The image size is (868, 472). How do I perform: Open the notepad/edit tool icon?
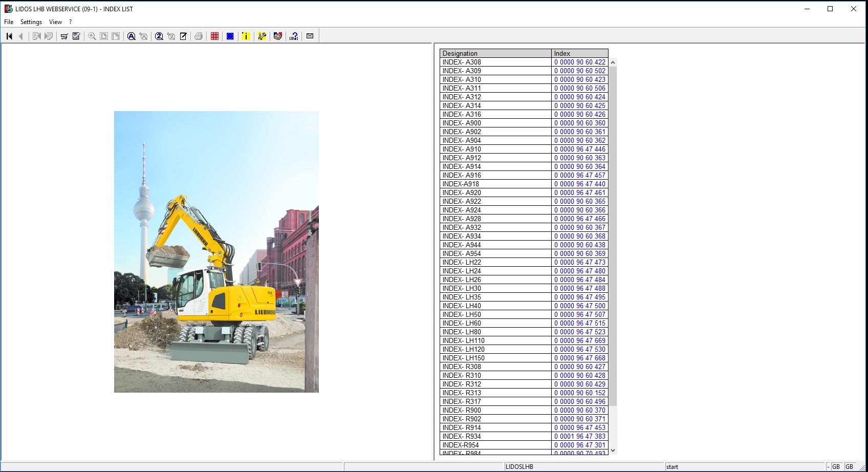(183, 36)
